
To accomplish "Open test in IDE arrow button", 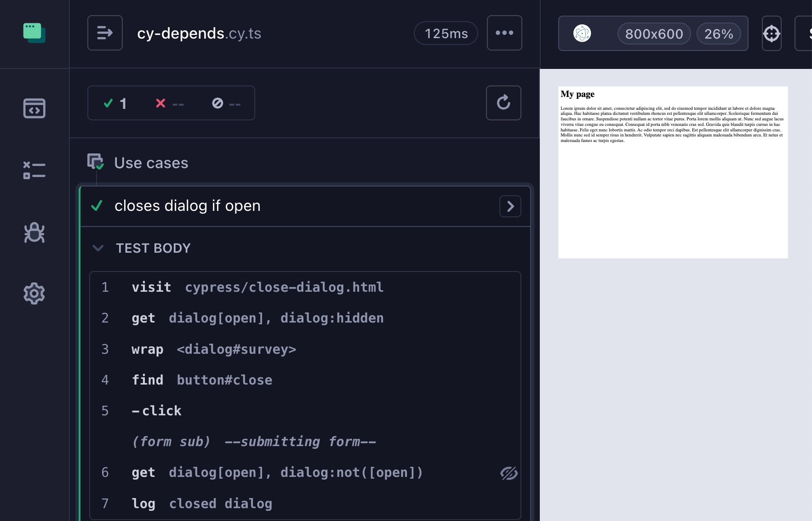I will (x=510, y=206).
